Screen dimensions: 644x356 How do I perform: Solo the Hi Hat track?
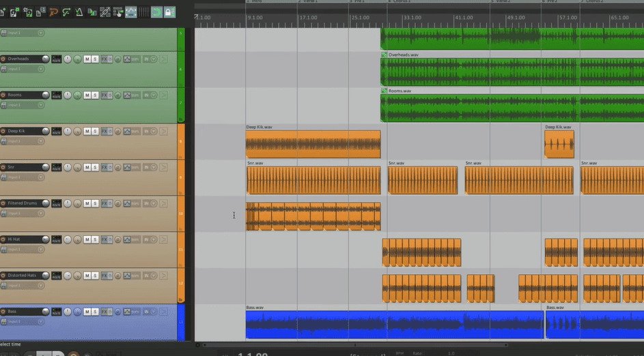(95, 239)
